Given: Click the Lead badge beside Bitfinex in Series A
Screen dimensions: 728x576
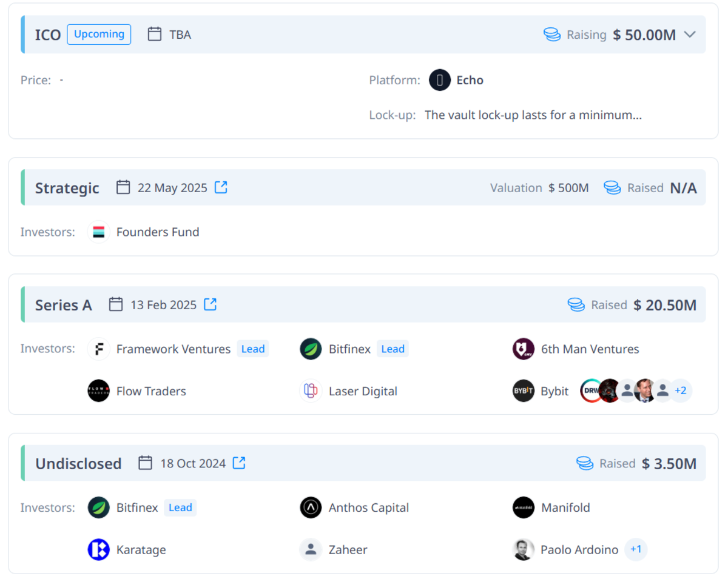Looking at the screenshot, I should pos(393,349).
